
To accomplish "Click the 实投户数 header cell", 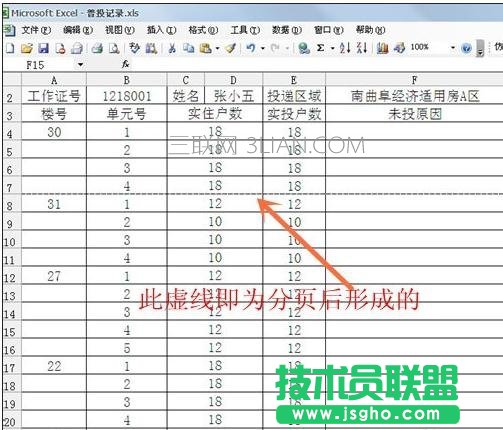I will (x=294, y=114).
